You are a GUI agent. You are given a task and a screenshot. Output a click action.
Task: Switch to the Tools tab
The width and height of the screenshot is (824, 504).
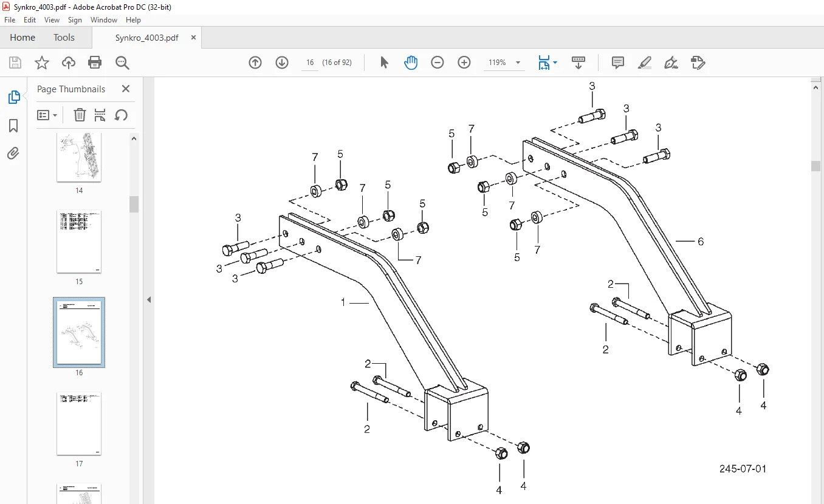[64, 38]
